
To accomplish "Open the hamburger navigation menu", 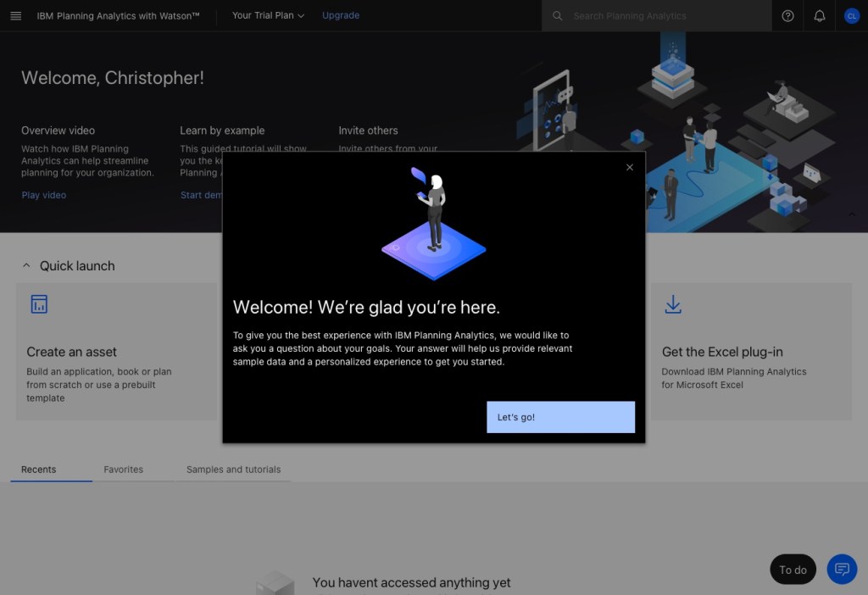I will [15, 15].
